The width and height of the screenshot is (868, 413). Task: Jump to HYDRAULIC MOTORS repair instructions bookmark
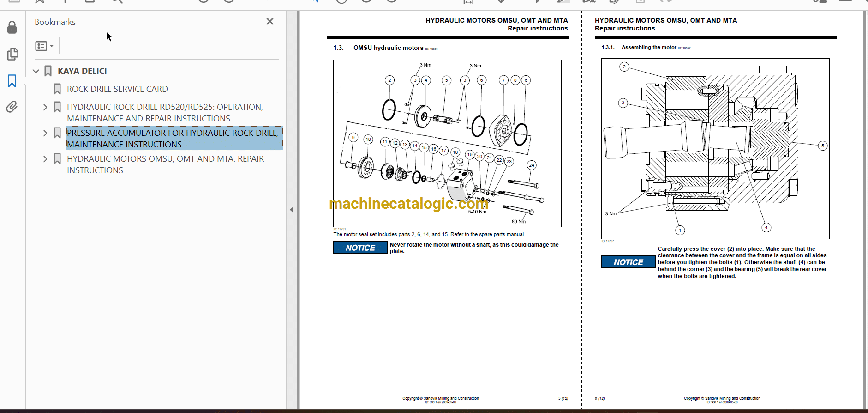pos(165,164)
